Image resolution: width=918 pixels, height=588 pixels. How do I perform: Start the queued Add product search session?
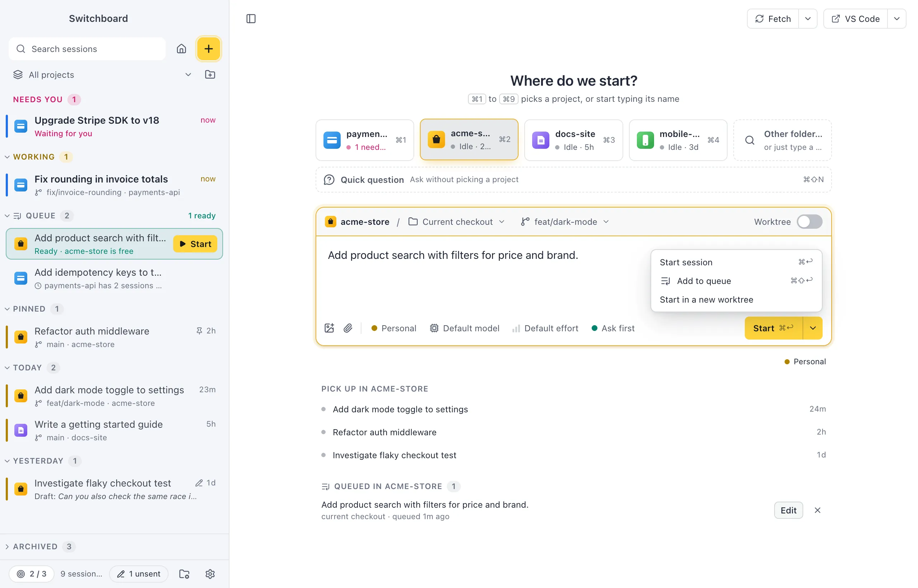pyautogui.click(x=195, y=243)
